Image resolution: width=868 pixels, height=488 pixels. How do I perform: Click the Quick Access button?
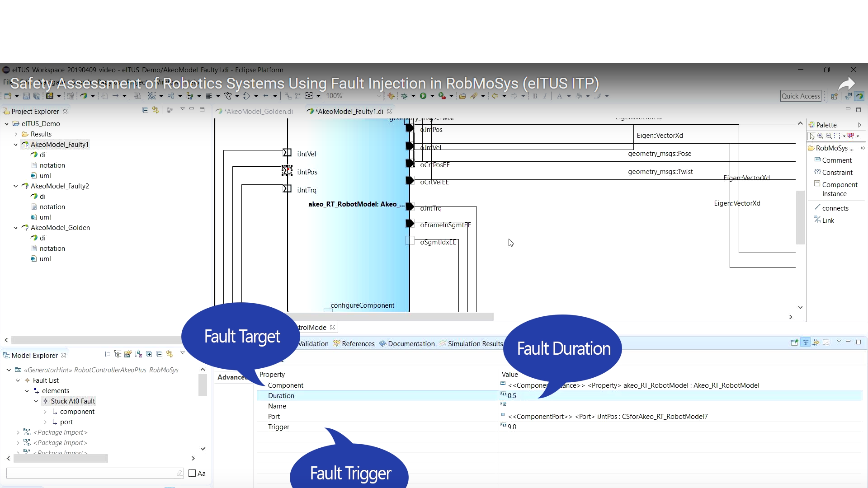801,96
